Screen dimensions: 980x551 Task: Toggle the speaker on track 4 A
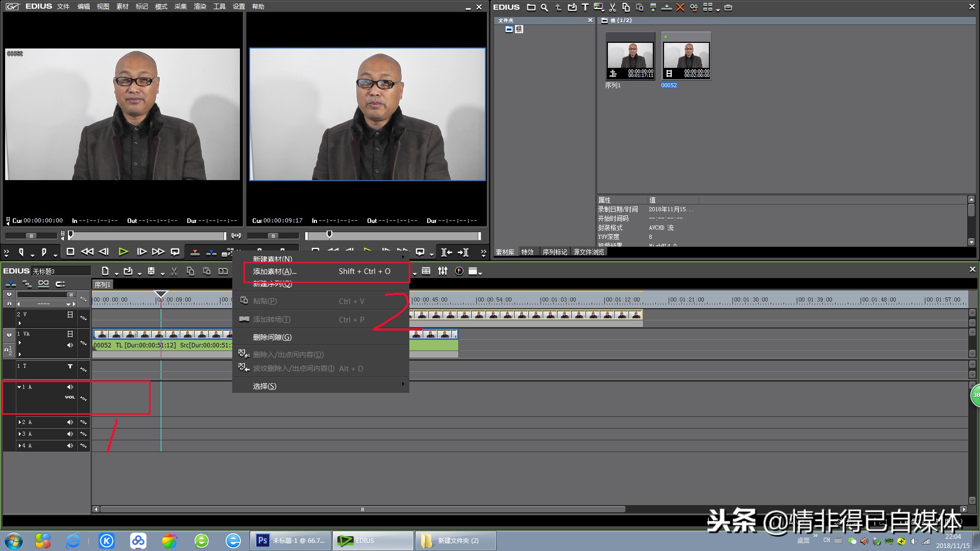point(70,446)
